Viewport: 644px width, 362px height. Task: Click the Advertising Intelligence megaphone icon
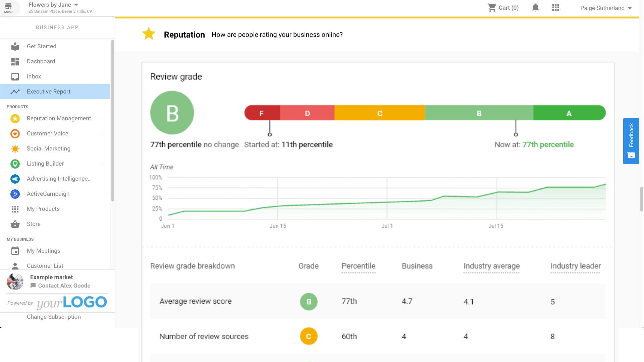(15, 179)
